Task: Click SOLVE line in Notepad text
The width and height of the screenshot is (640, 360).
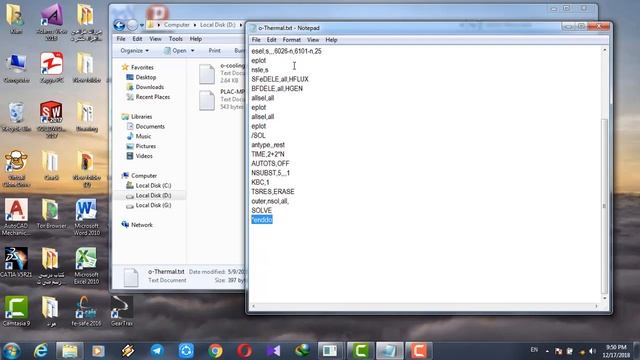Action: click(262, 210)
